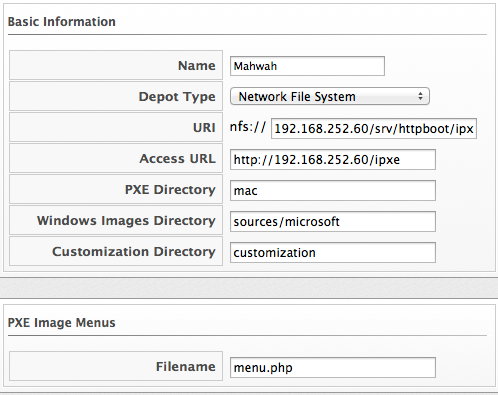Image resolution: width=498 pixels, height=395 pixels.
Task: Click the Name field containing Mahwah
Action: point(307,66)
